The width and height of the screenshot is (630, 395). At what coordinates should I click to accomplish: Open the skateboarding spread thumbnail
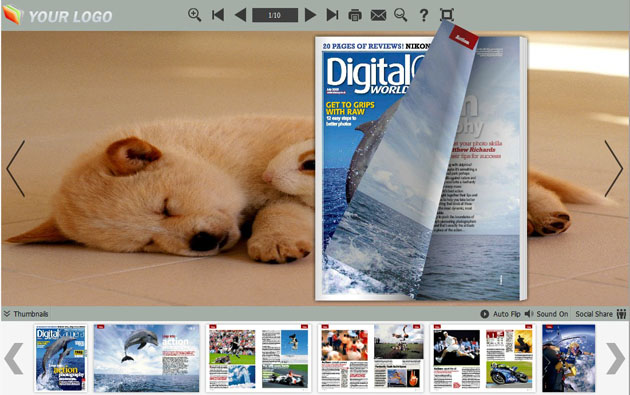(370, 358)
